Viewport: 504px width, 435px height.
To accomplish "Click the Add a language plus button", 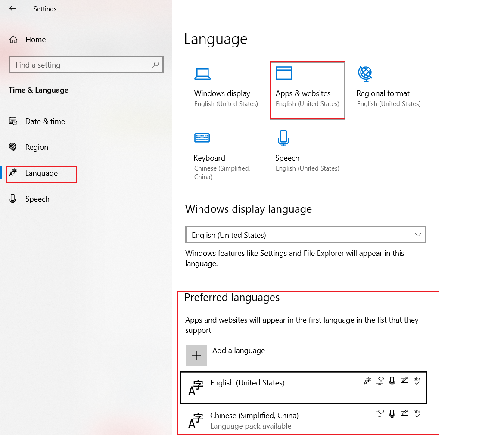I will pos(196,355).
